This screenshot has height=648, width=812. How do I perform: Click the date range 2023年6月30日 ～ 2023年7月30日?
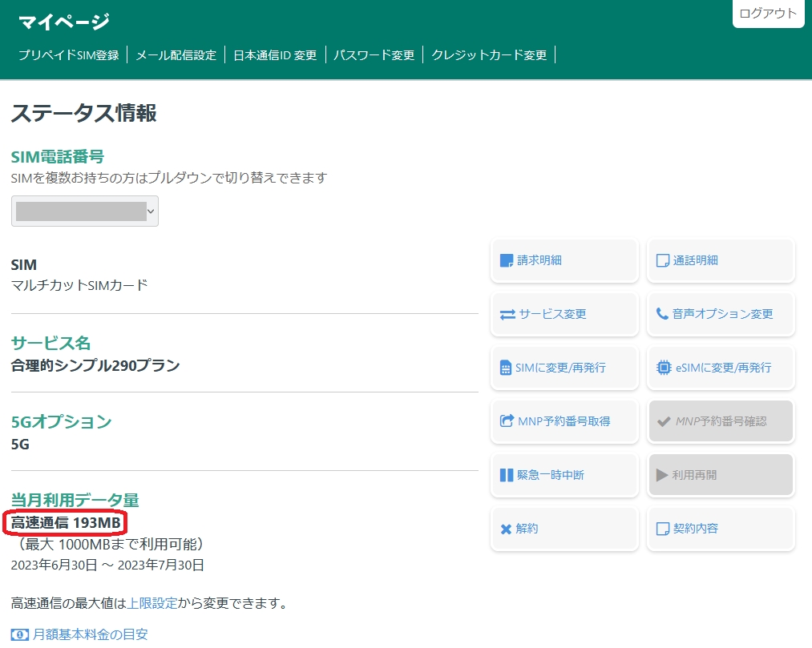click(107, 565)
